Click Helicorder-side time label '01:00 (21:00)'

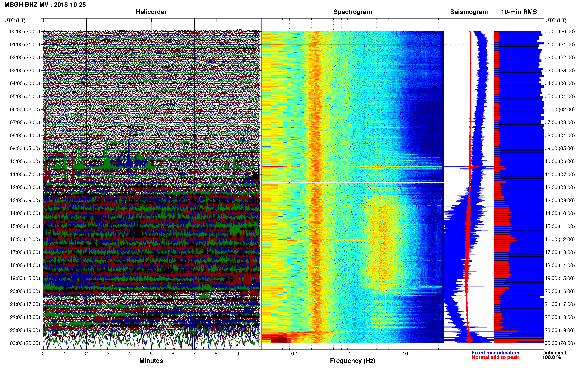tap(25, 45)
